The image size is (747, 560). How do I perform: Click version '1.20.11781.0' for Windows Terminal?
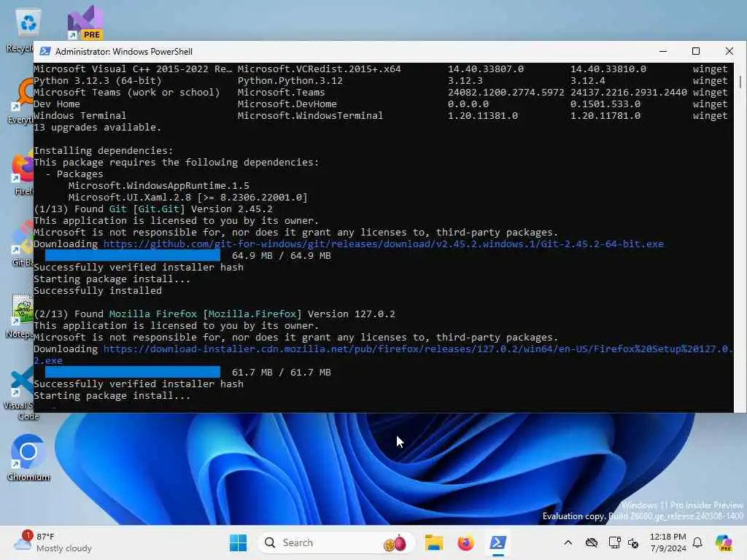(605, 116)
